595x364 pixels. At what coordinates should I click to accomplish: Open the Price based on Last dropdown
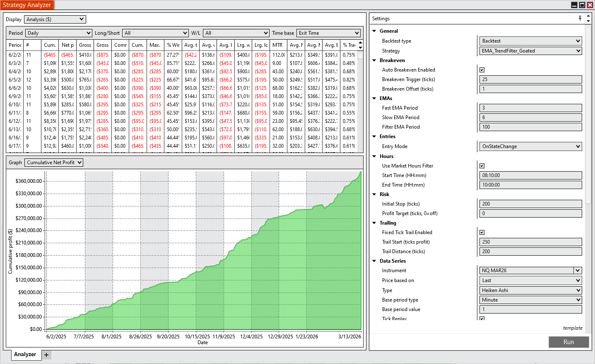click(x=530, y=280)
